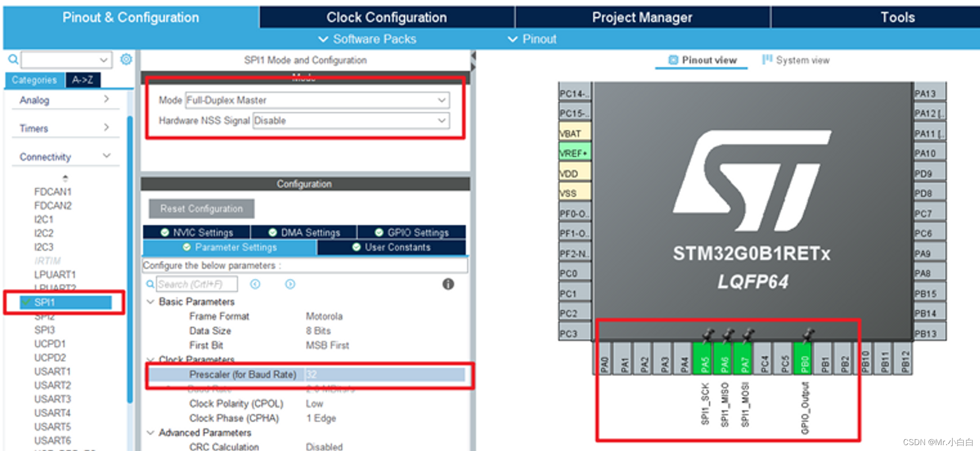Select UCPD1 in the peripheral list
The image size is (980, 451).
point(50,344)
